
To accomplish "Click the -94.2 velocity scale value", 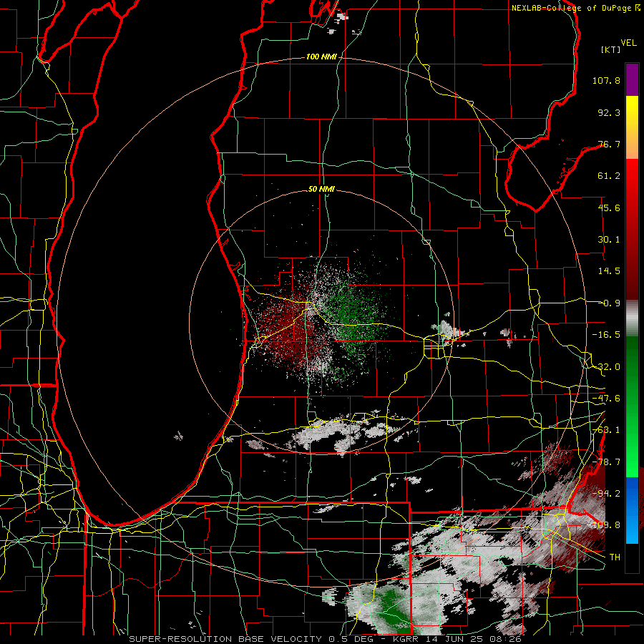I will tap(606, 493).
